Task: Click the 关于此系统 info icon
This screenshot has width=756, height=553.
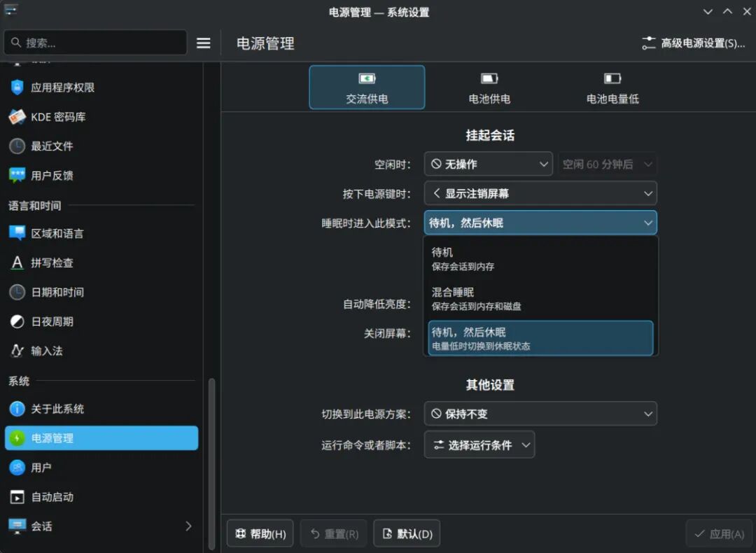Action: click(x=17, y=409)
